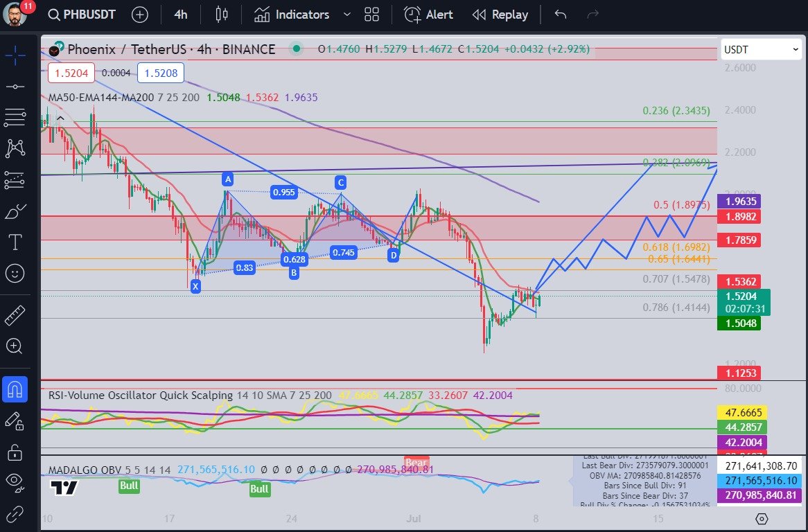The width and height of the screenshot is (808, 532).
Task: Toggle the magnet snap mode
Action: click(x=15, y=389)
